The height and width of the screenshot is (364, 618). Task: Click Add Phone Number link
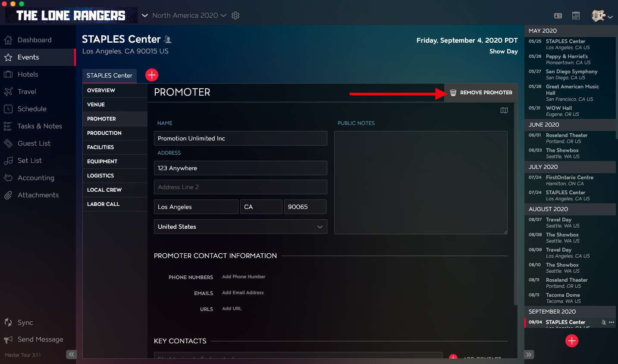point(244,277)
